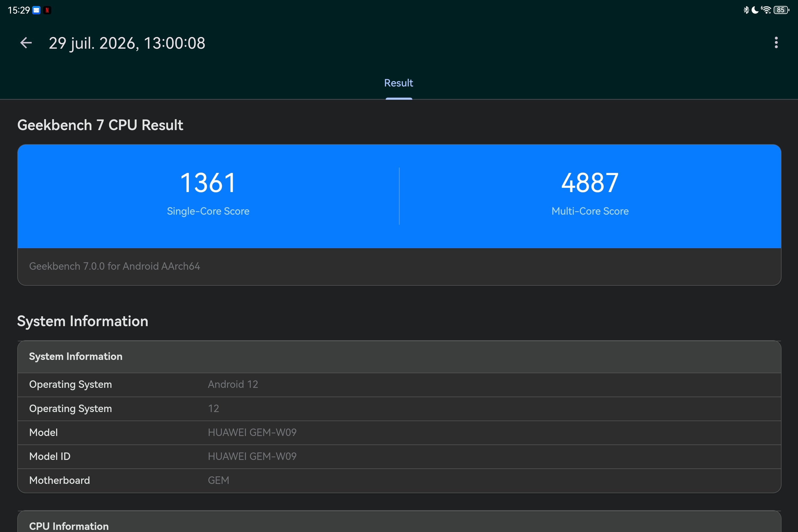Image resolution: width=798 pixels, height=532 pixels.
Task: Tap the Multi-Core Score label
Action: (590, 211)
